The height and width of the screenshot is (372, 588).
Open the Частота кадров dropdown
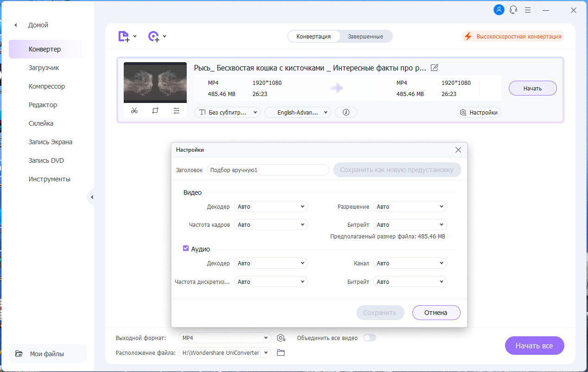click(x=271, y=224)
